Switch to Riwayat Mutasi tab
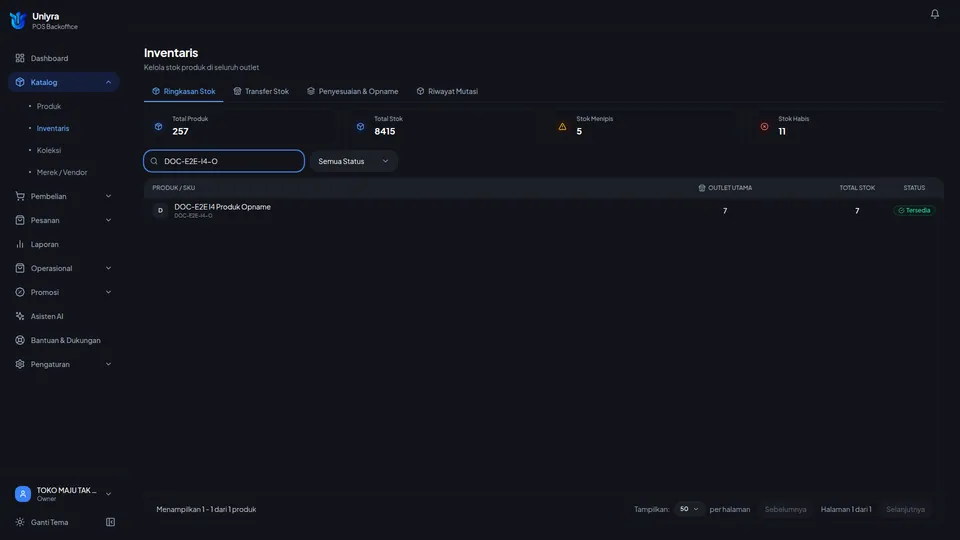Viewport: 960px width, 540px height. [x=447, y=91]
